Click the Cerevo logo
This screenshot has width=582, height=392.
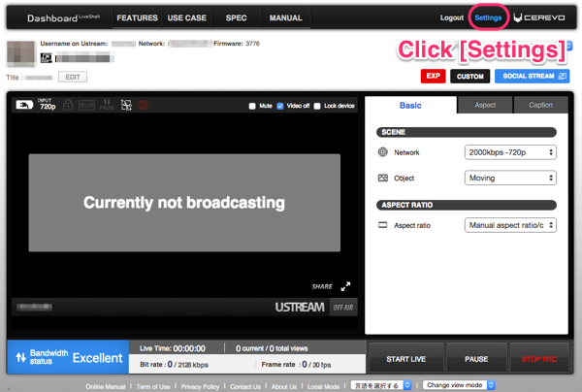coord(539,17)
